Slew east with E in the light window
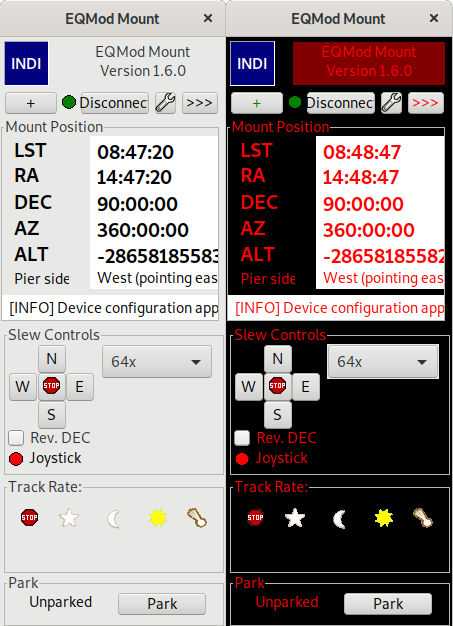This screenshot has width=453, height=626. (x=80, y=387)
